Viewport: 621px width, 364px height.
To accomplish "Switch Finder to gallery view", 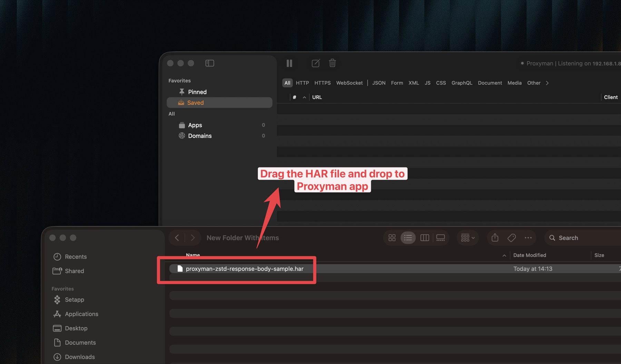I will point(441,238).
